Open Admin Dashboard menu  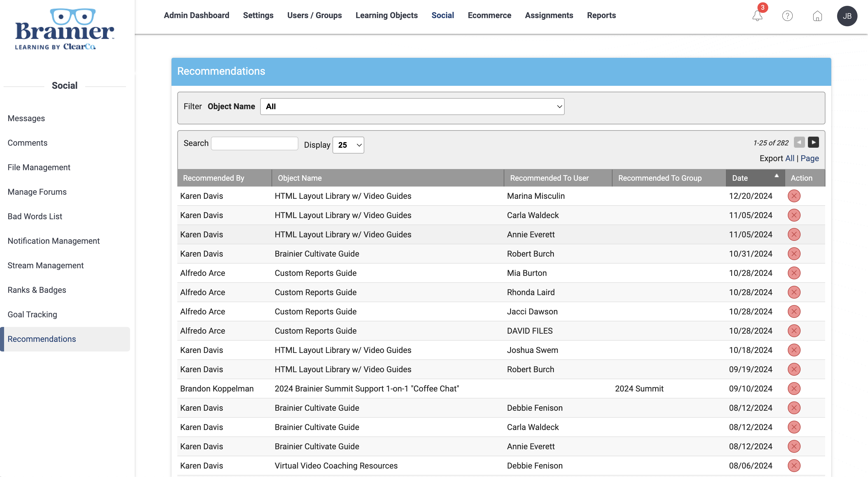click(x=197, y=15)
